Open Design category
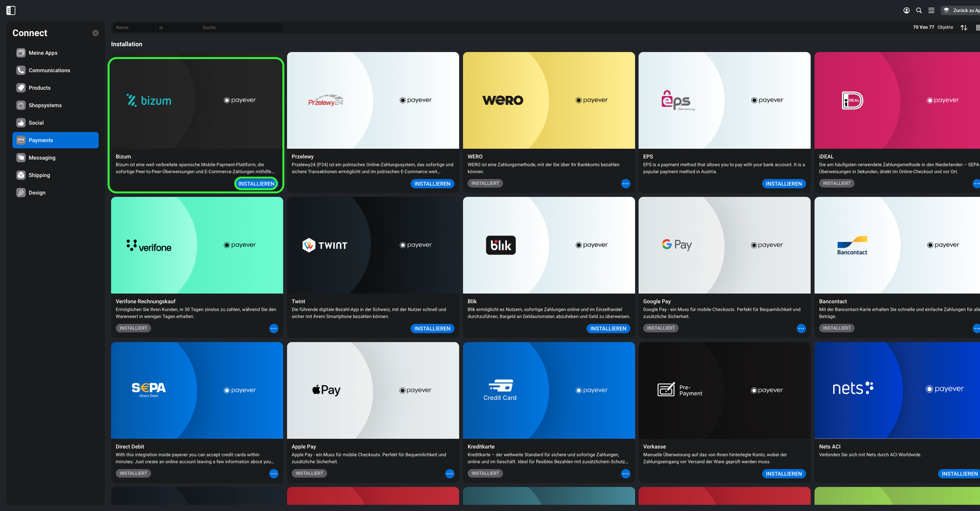Image resolution: width=980 pixels, height=511 pixels. point(56,193)
